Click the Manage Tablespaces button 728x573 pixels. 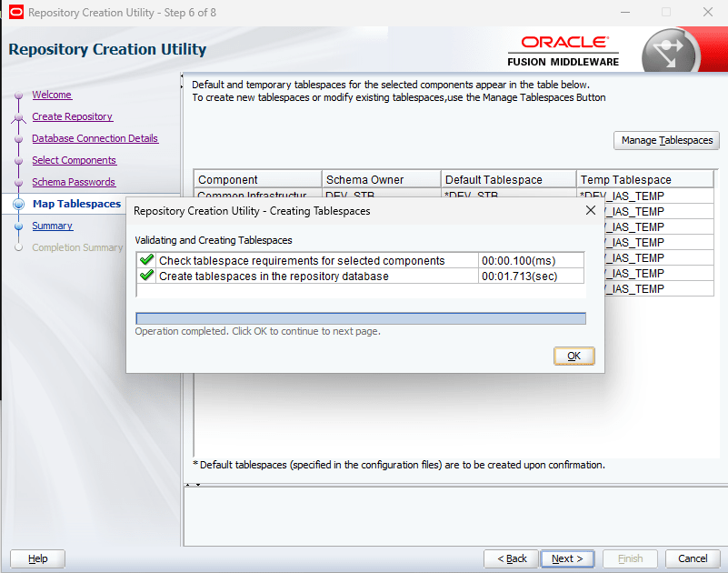[667, 140]
